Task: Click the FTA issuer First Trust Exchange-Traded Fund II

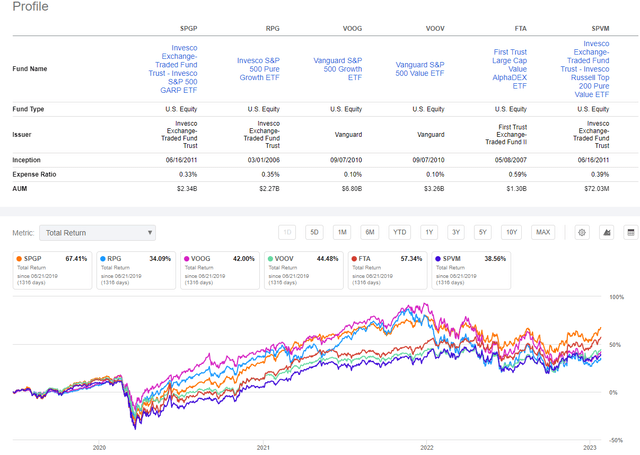Action: [x=506, y=135]
